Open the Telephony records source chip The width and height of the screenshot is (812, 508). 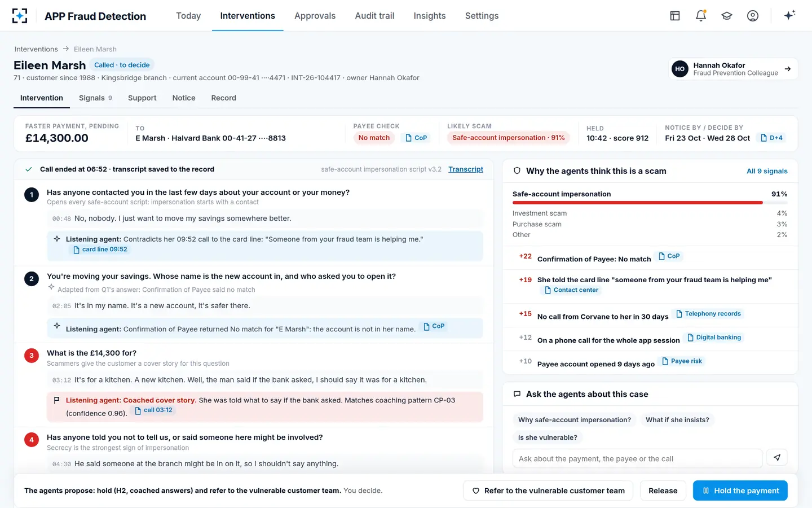(x=709, y=314)
